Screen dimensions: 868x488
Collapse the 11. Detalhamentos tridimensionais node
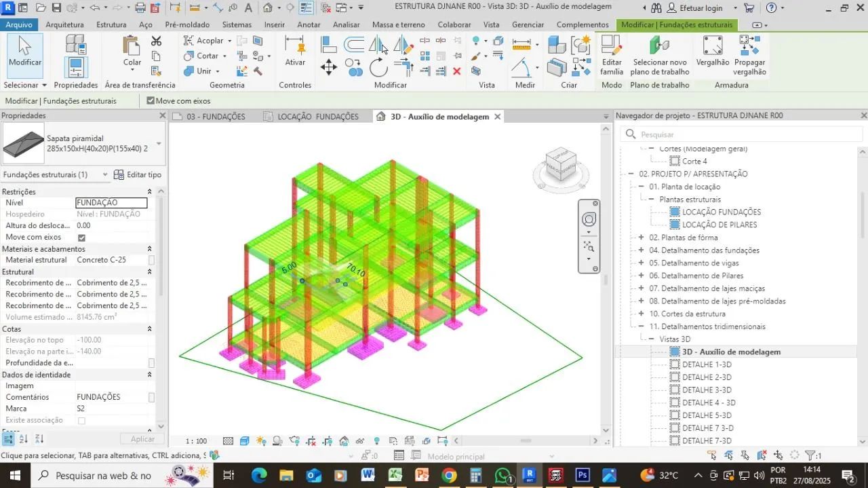click(x=641, y=326)
